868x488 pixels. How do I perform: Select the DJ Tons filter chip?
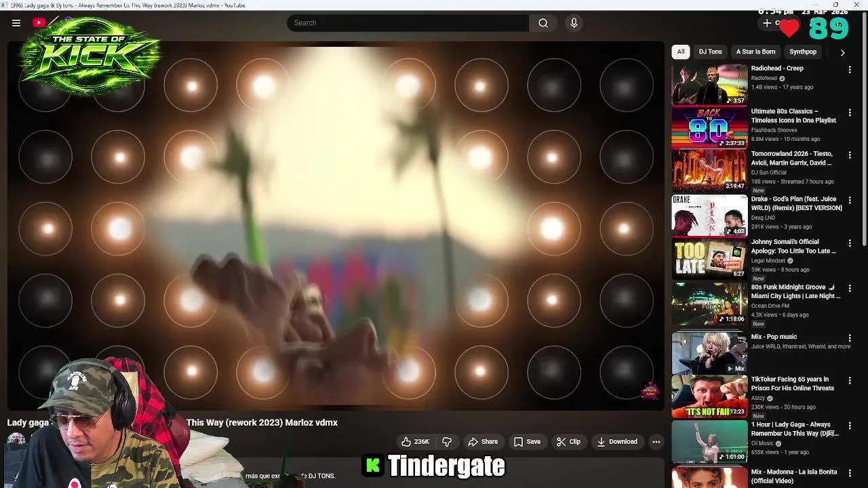(x=710, y=52)
